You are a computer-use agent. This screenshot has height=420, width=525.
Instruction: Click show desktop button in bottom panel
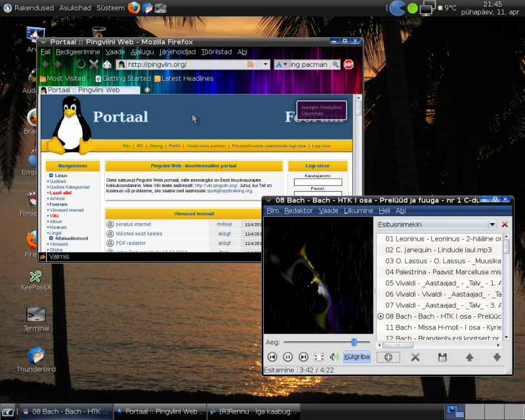pos(7,412)
